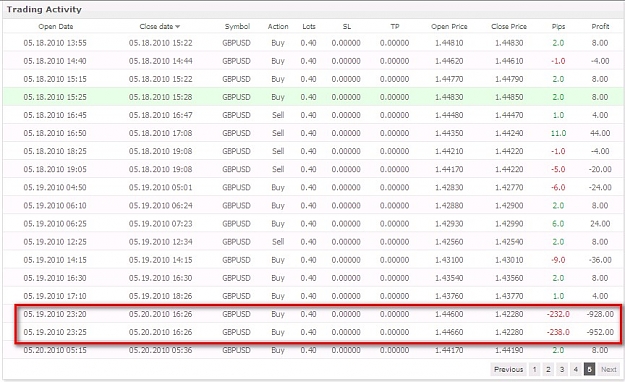
Task: Select close date 05.19.2010 07:23
Action: coord(160,224)
